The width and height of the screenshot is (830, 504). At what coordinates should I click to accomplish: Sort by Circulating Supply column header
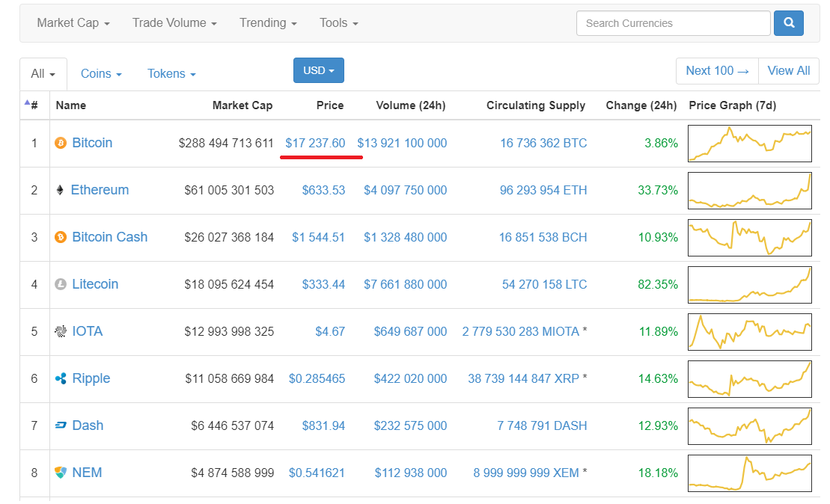[536, 105]
